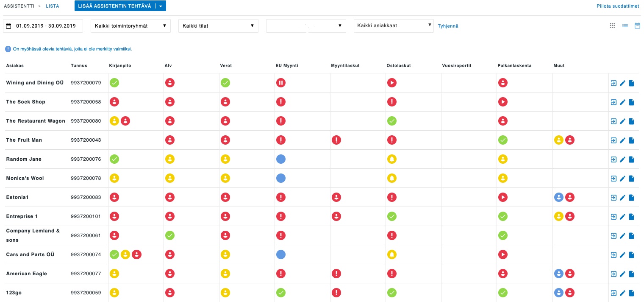Switch to grid view icon

pos(612,25)
